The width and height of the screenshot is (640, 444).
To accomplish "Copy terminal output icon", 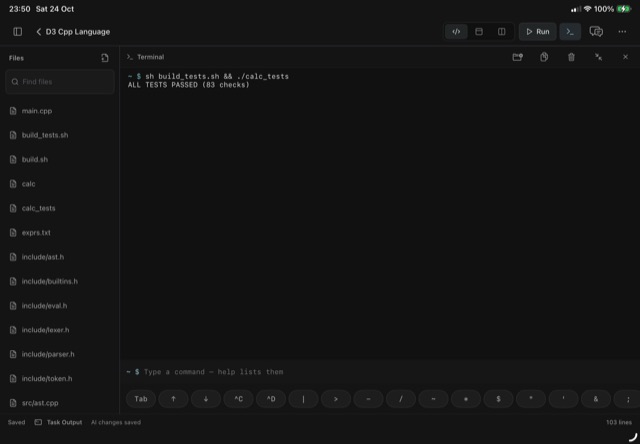I will 544,57.
